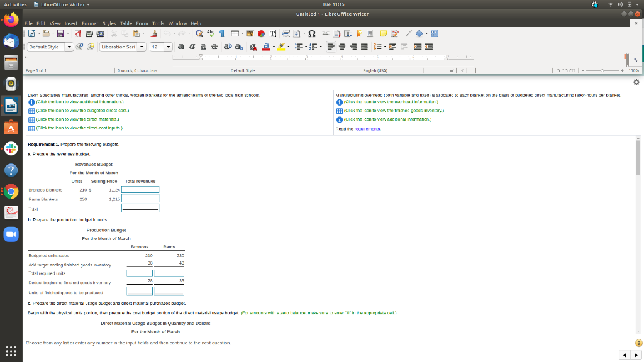Click the icon to view the overhead information
Screen dimensions: 644x362
[339, 102]
